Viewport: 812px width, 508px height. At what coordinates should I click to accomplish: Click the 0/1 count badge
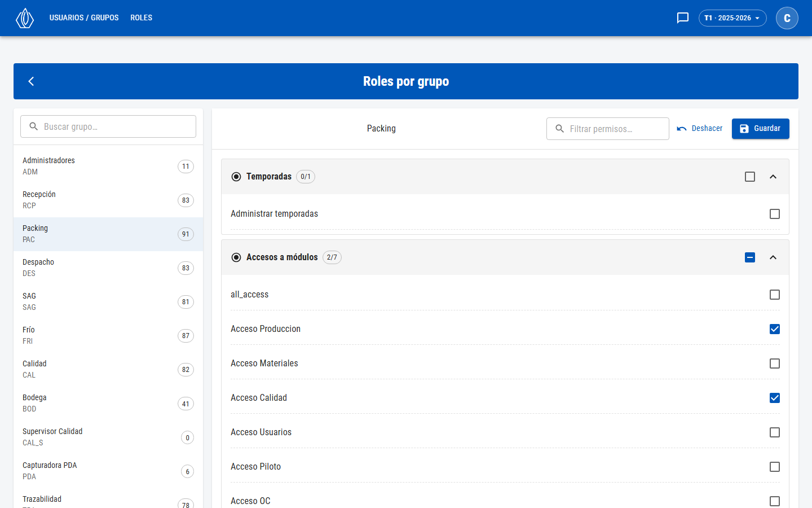[x=306, y=177]
